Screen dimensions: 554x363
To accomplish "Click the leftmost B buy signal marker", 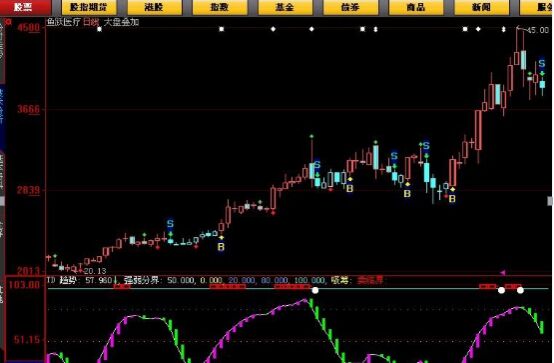I will pyautogui.click(x=221, y=247).
